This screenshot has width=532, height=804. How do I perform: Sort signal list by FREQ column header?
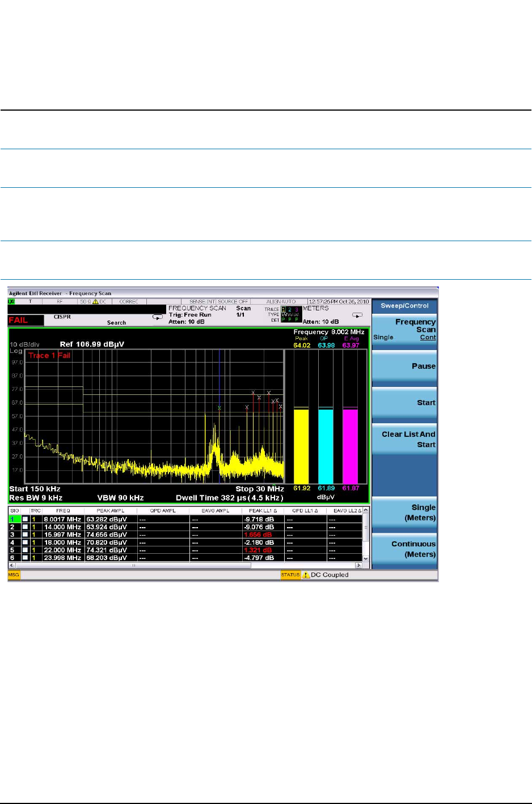(x=64, y=511)
